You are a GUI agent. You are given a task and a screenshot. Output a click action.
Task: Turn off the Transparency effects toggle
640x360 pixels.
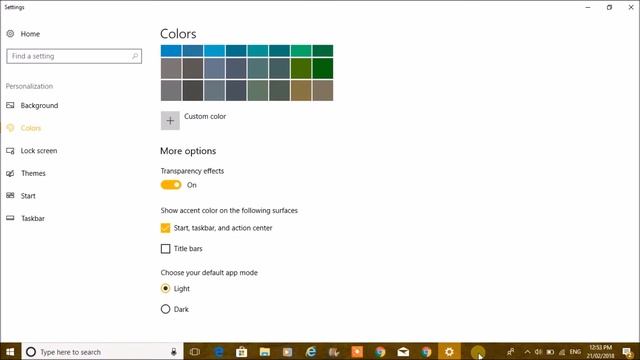pos(171,185)
